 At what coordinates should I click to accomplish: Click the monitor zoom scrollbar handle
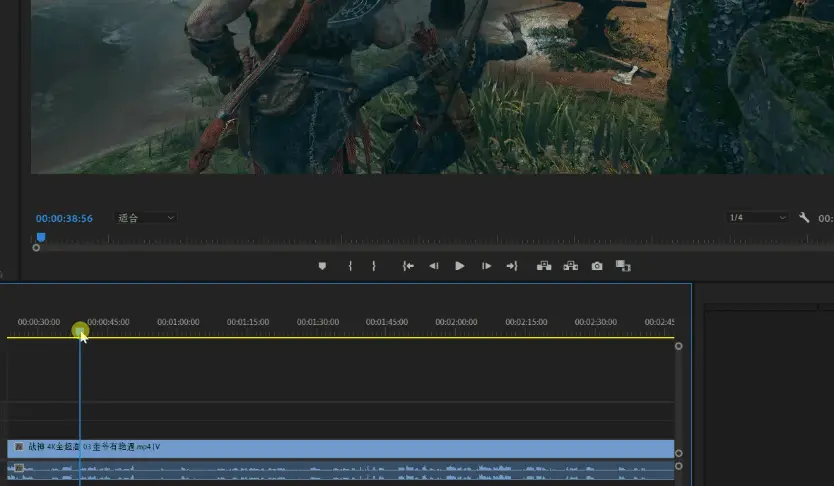click(36, 248)
